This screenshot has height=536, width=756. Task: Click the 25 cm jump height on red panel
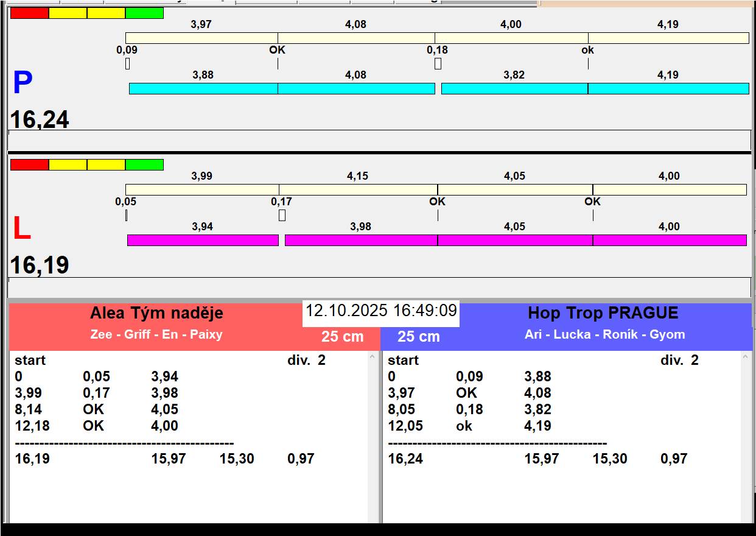point(342,337)
